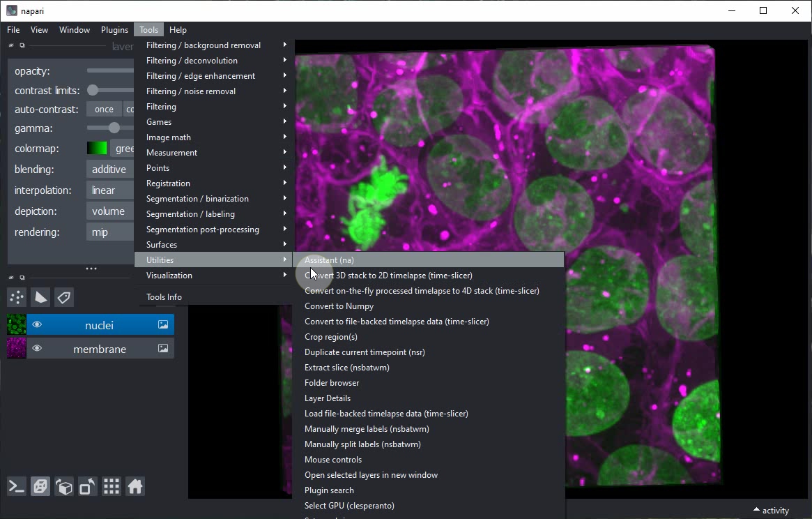Open the blending dropdown showing additive
This screenshot has height=519, width=812.
[110, 170]
